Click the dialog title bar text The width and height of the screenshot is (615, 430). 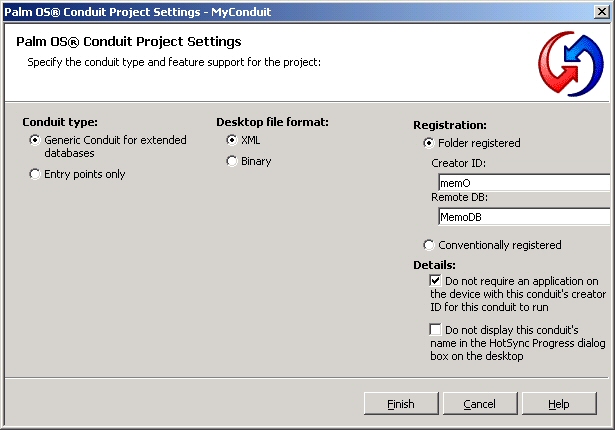pos(138,12)
